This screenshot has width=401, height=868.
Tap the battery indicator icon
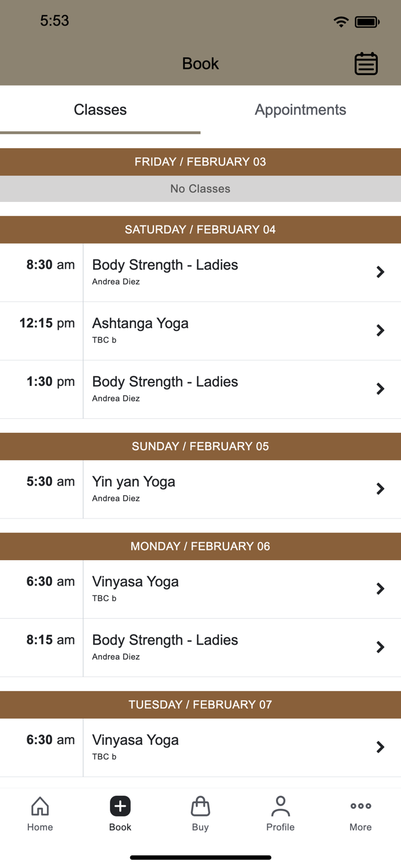(x=366, y=21)
